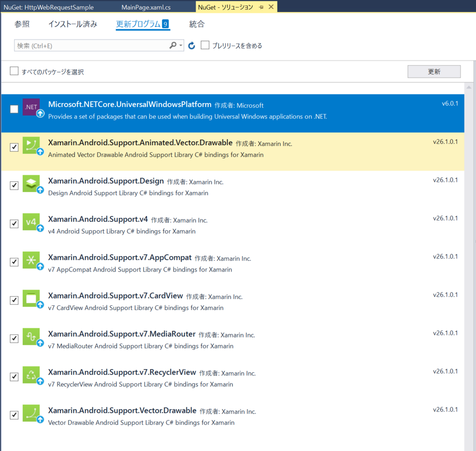This screenshot has height=451, width=476.
Task: Click the package list scrollbar up arrow
Action: tap(469, 87)
